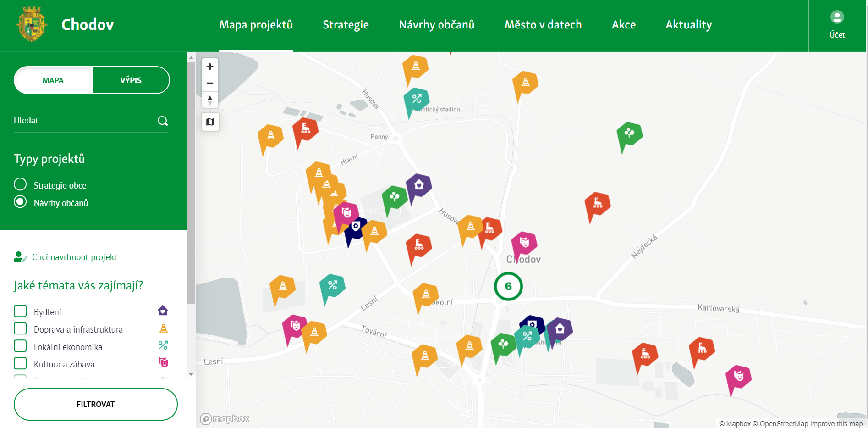Viewport: 868px width, 428px height.
Task: Open the cluster marker showing 6
Action: (x=508, y=286)
